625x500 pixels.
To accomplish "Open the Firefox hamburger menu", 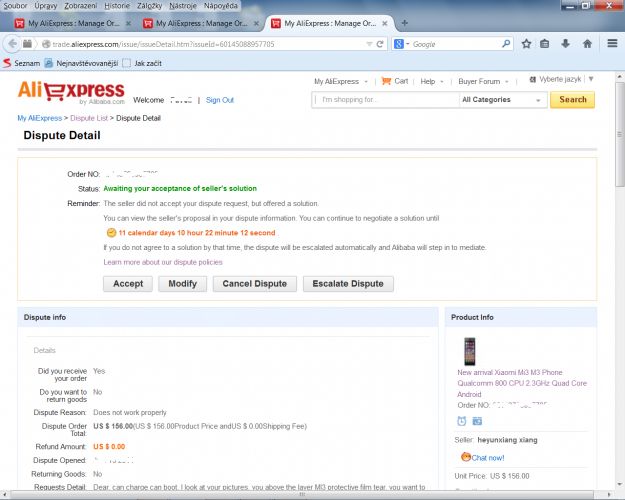I will (x=612, y=43).
